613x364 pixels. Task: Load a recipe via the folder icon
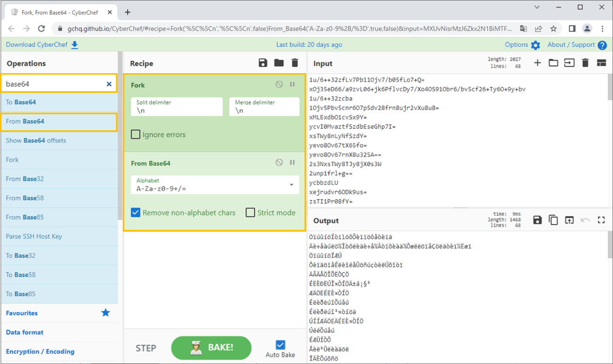279,63
